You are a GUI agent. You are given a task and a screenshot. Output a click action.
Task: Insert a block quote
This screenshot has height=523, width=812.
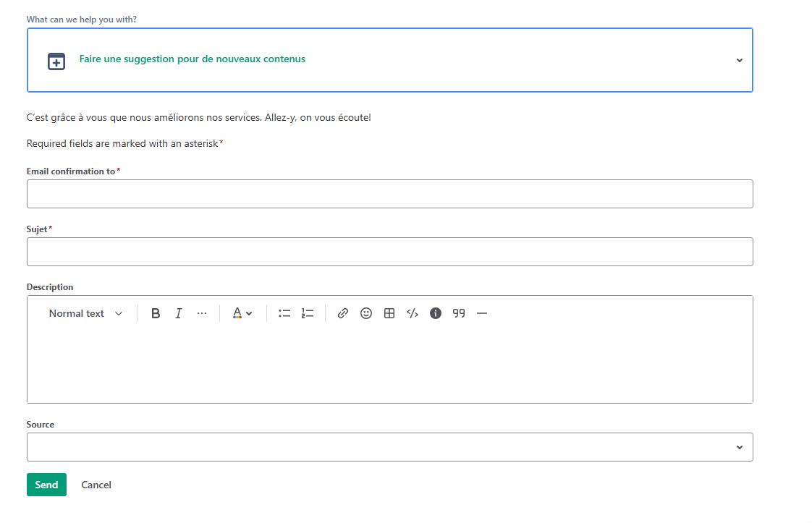click(459, 313)
